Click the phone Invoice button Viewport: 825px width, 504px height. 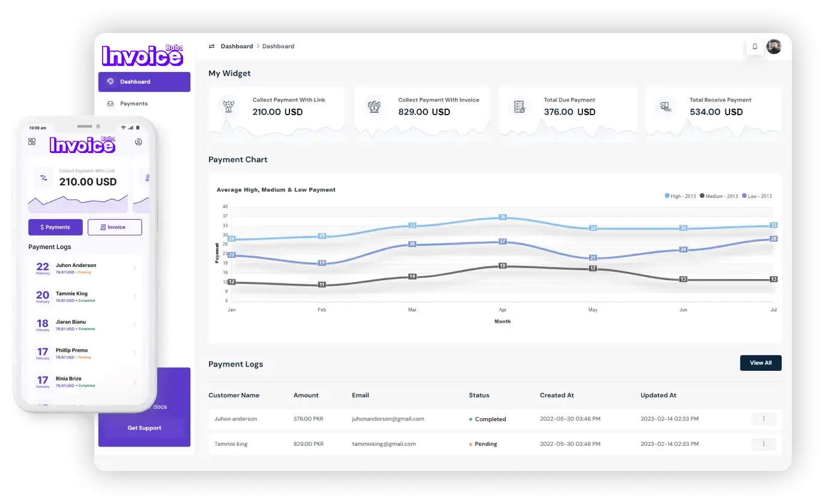tap(115, 227)
